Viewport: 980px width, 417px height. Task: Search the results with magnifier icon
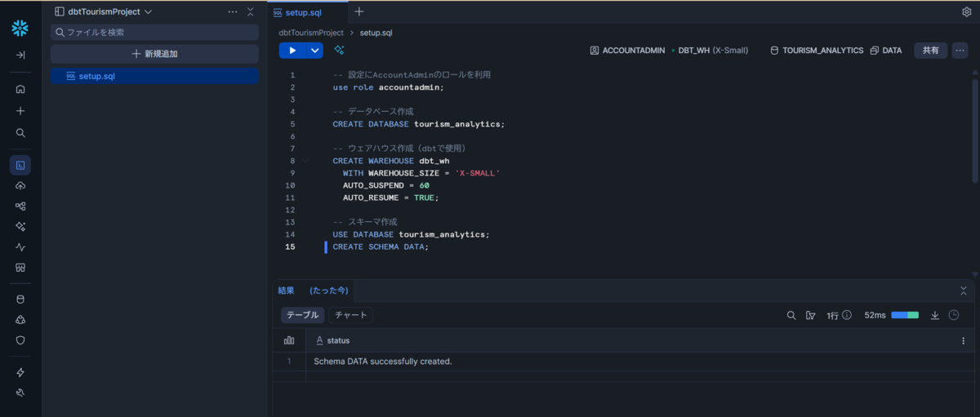tap(791, 315)
